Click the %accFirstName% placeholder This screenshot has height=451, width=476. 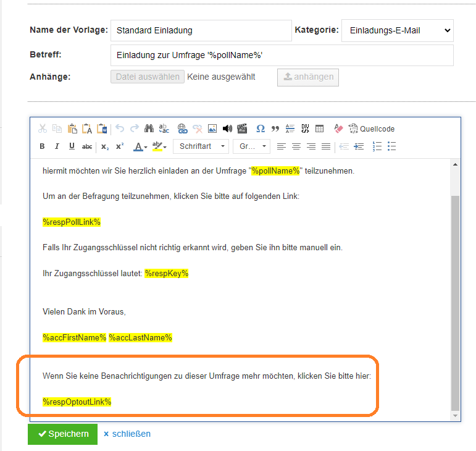(x=74, y=337)
